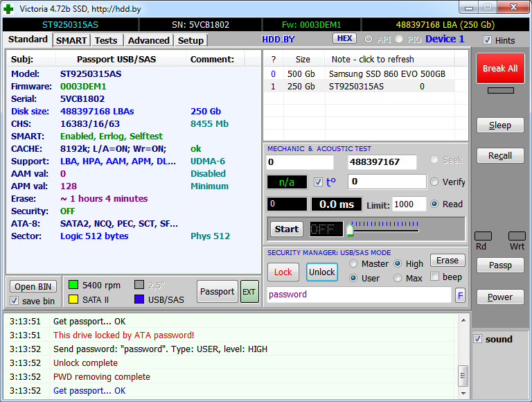Click the OFF LED display next to Start
The width and height of the screenshot is (532, 402).
click(x=326, y=229)
